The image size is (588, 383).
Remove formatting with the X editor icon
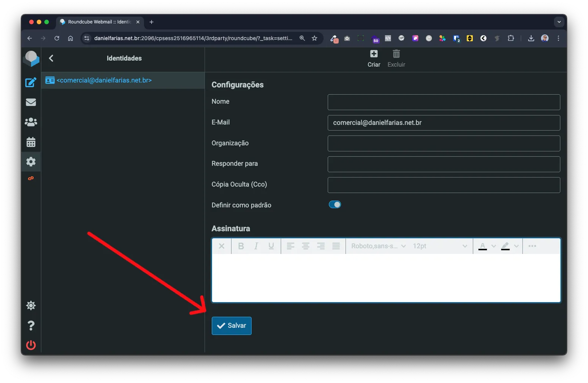[222, 246]
